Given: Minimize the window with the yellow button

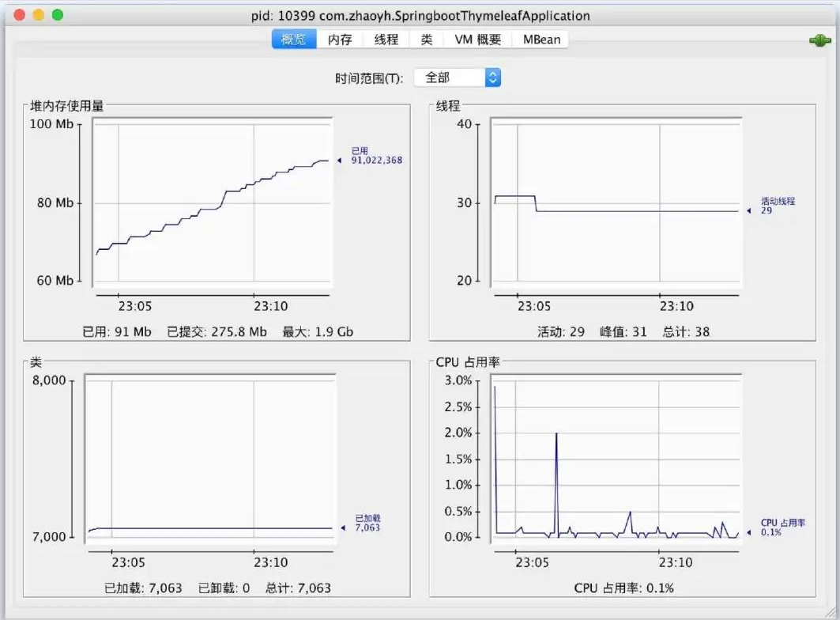Looking at the screenshot, I should [38, 15].
